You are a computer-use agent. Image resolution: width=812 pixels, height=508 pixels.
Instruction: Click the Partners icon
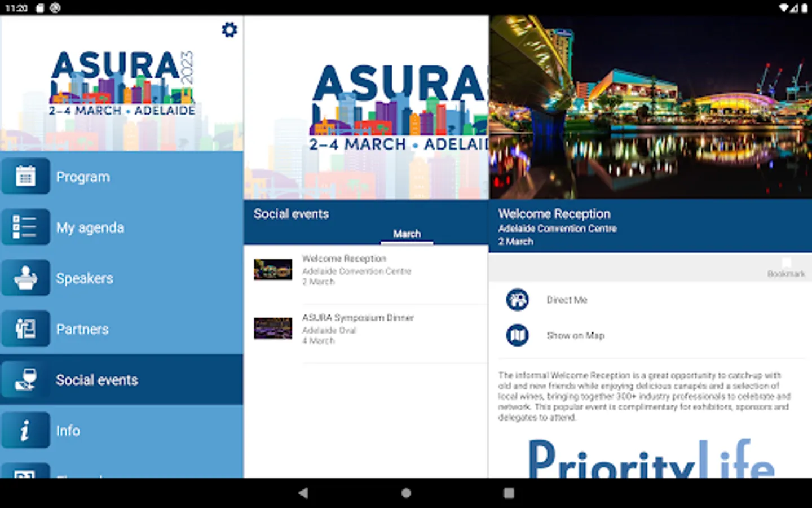tap(25, 329)
